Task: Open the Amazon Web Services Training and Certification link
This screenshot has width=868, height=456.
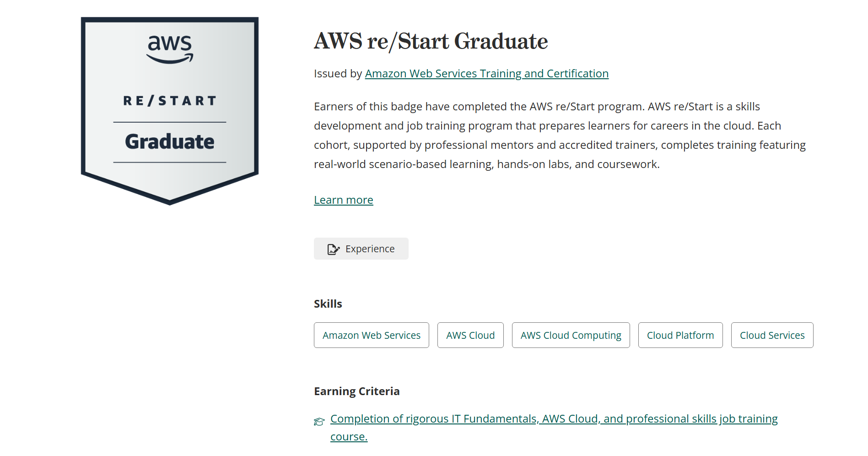Action: (x=486, y=74)
